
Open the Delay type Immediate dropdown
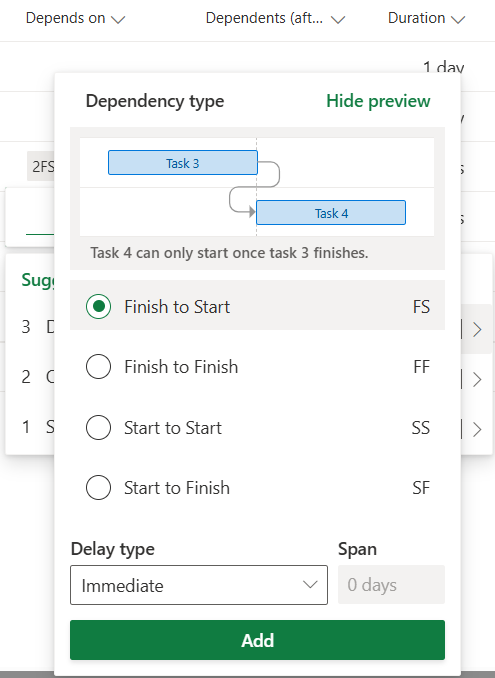coord(199,585)
